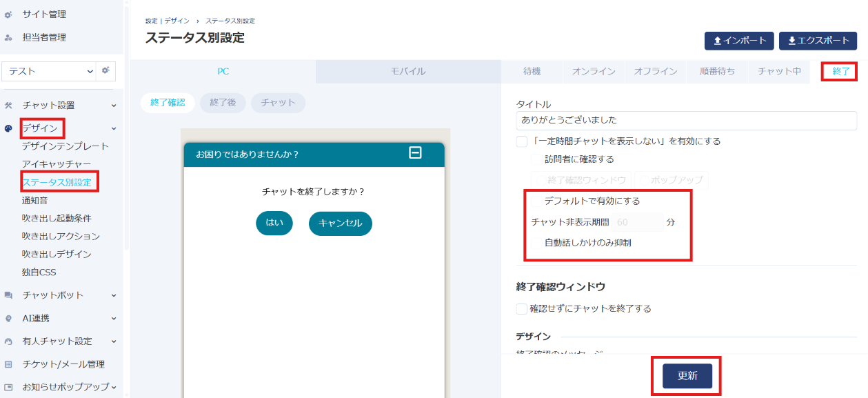Click the AI連携 icon
The image size is (868, 398).
click(x=8, y=319)
